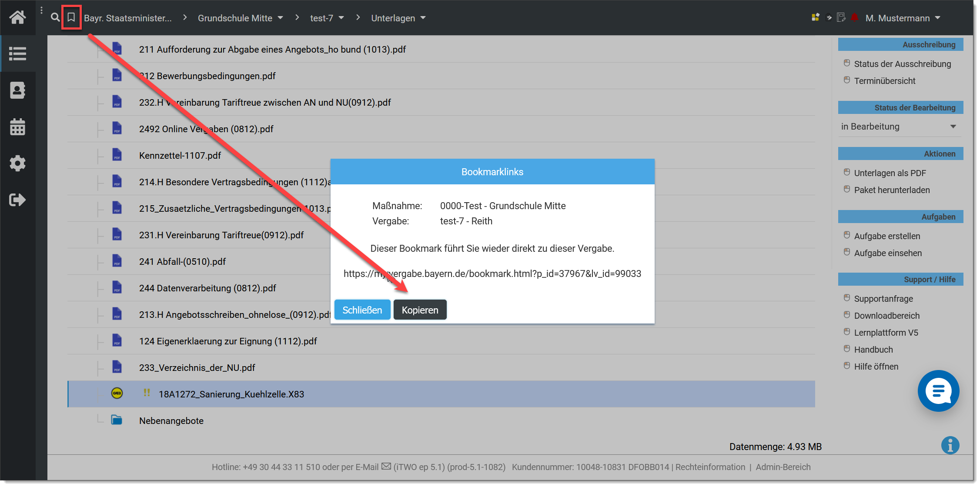Click Hilfe öffnen
This screenshot has height=487, width=980.
click(x=876, y=367)
